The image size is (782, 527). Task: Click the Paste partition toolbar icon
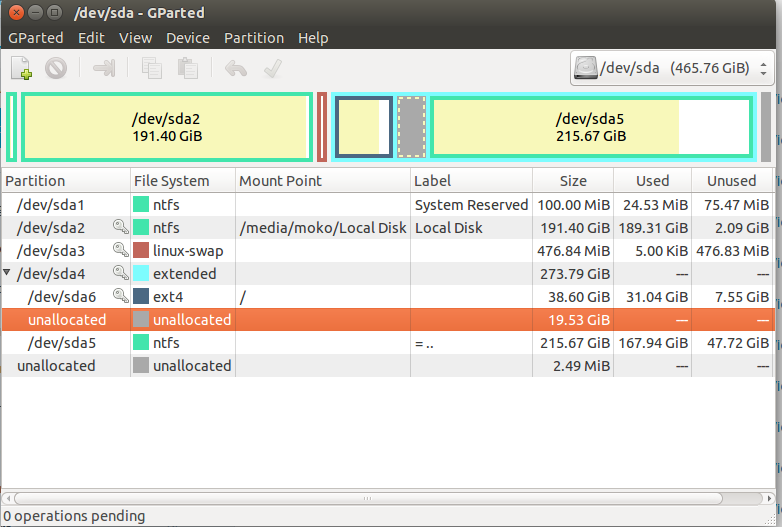pos(187,68)
